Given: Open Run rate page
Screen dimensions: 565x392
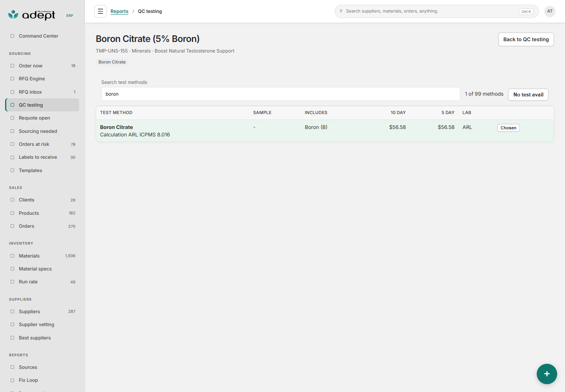Looking at the screenshot, I should 42,282.
